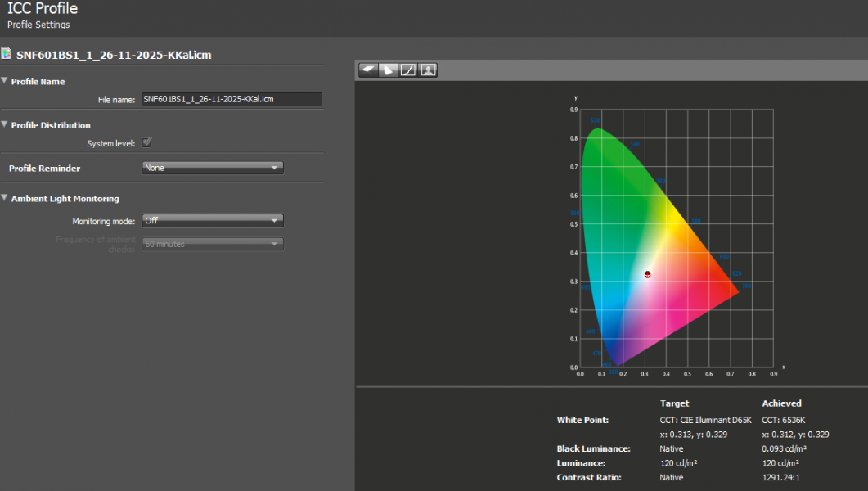Show the tone curve graph view

408,70
